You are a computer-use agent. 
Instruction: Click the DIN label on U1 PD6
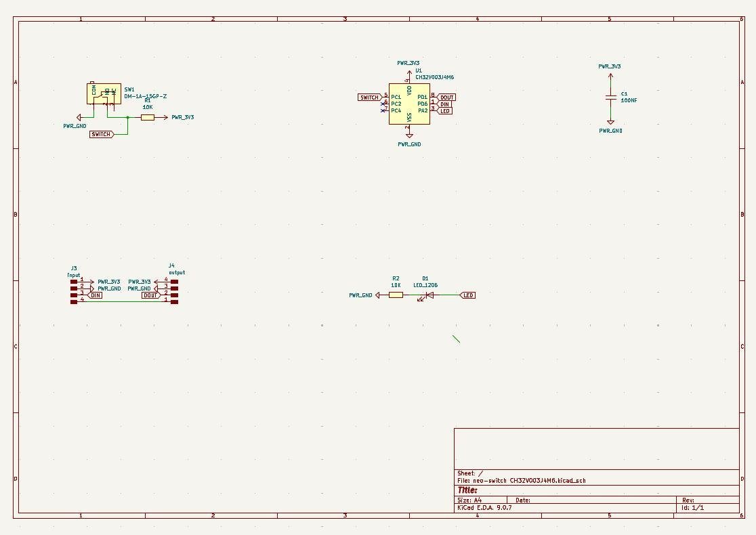tap(444, 104)
